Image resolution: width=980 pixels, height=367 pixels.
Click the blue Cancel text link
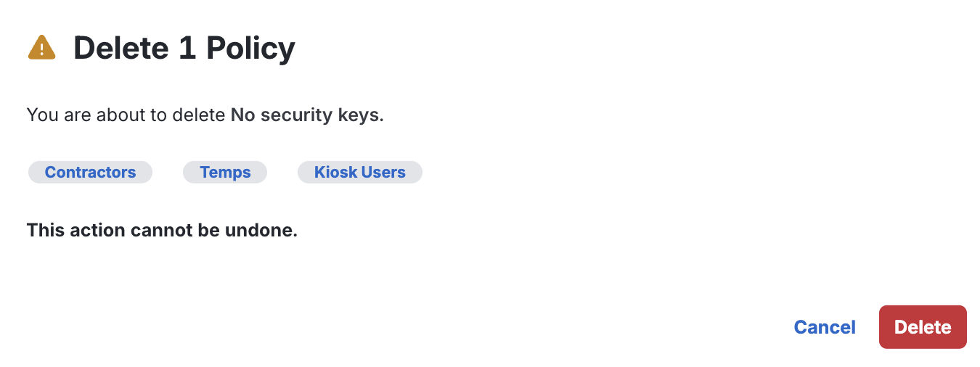click(x=825, y=327)
